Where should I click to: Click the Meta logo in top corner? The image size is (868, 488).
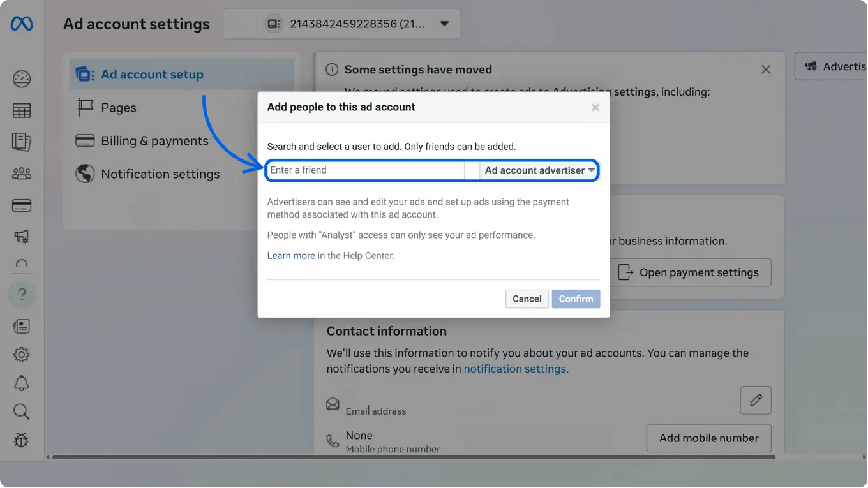tap(21, 24)
